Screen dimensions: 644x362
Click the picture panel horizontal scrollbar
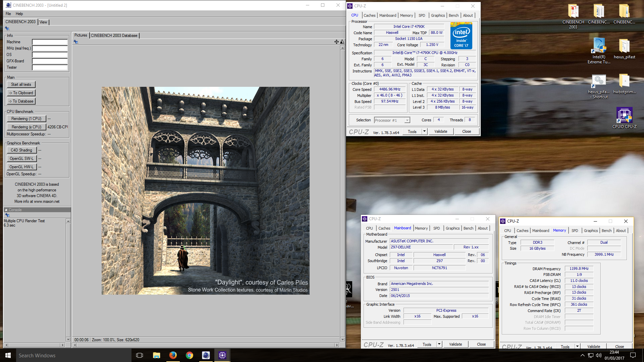click(x=206, y=345)
